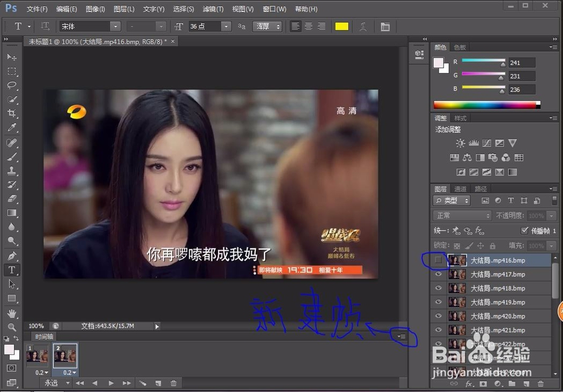Select the Crop tool

point(12,114)
